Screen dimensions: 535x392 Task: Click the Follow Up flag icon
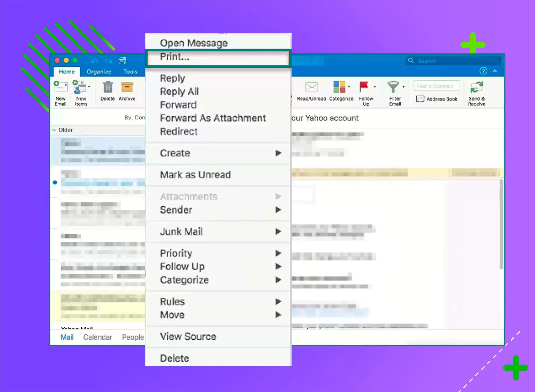[364, 87]
